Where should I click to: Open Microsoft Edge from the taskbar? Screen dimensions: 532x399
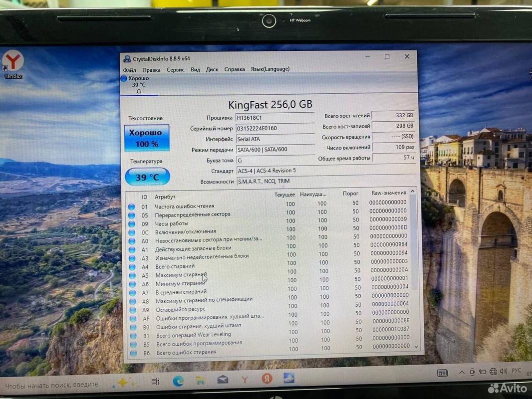click(178, 382)
